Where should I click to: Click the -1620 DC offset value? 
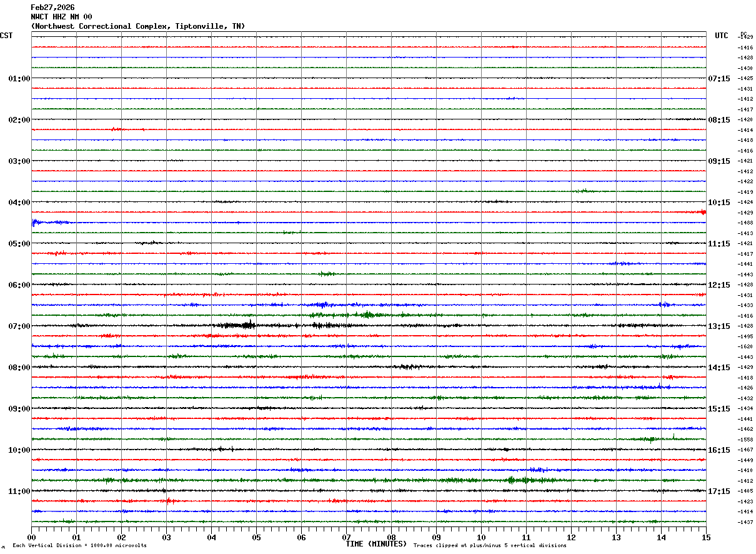point(745,346)
